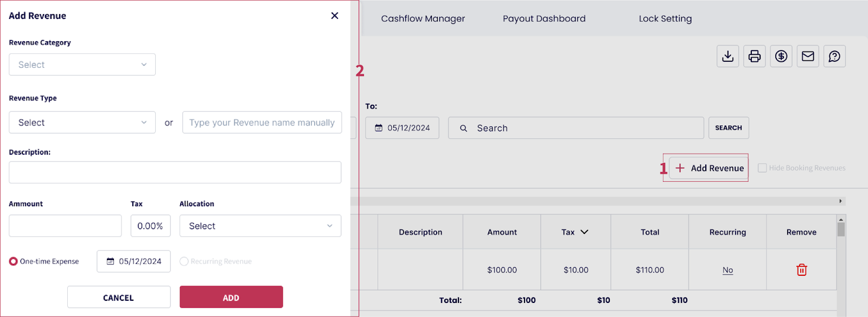Viewport: 868px width, 317px height.
Task: Click the dollar coin icon
Action: coord(781,56)
